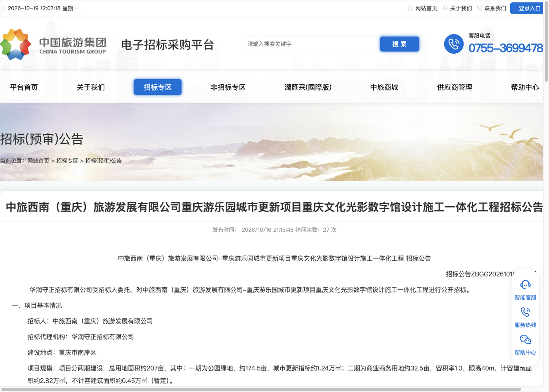Viewport: 549px width, 392px height.
Task: Click the 网站首页 breadcrumb link
Action: [x=38, y=161]
